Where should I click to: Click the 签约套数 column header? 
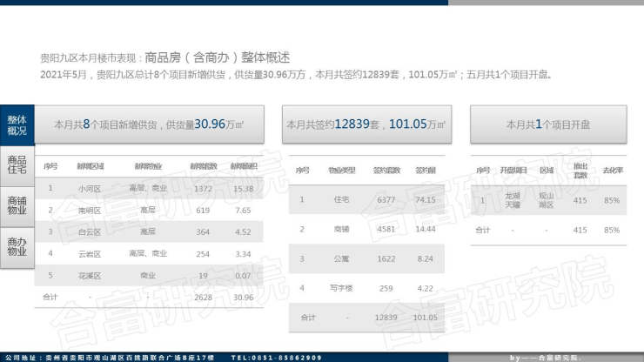click(386, 170)
